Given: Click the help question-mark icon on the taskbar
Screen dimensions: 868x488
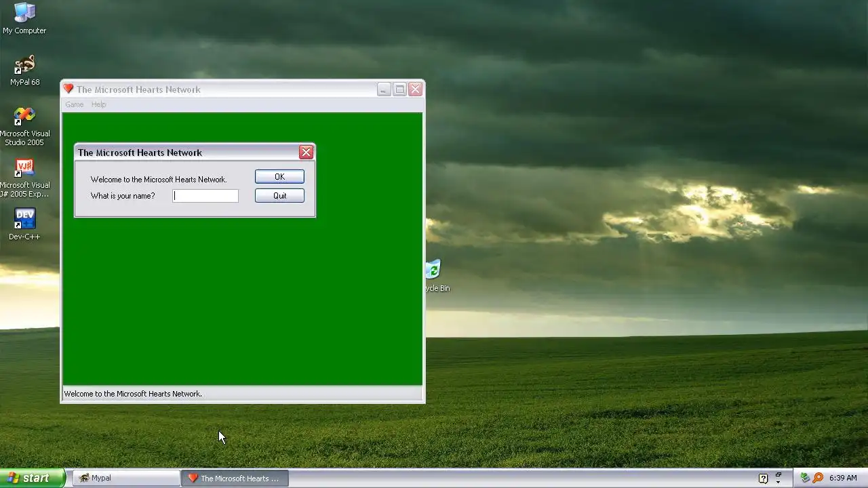Looking at the screenshot, I should [x=763, y=478].
